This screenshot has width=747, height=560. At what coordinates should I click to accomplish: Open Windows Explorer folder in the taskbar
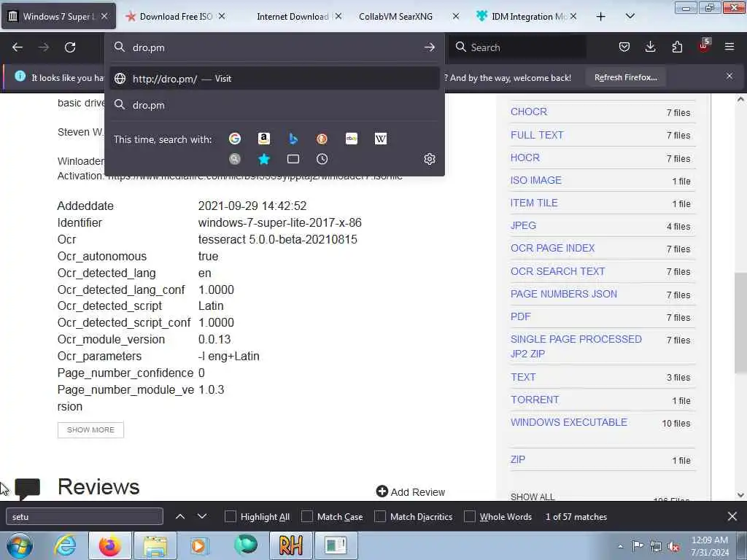(x=155, y=545)
